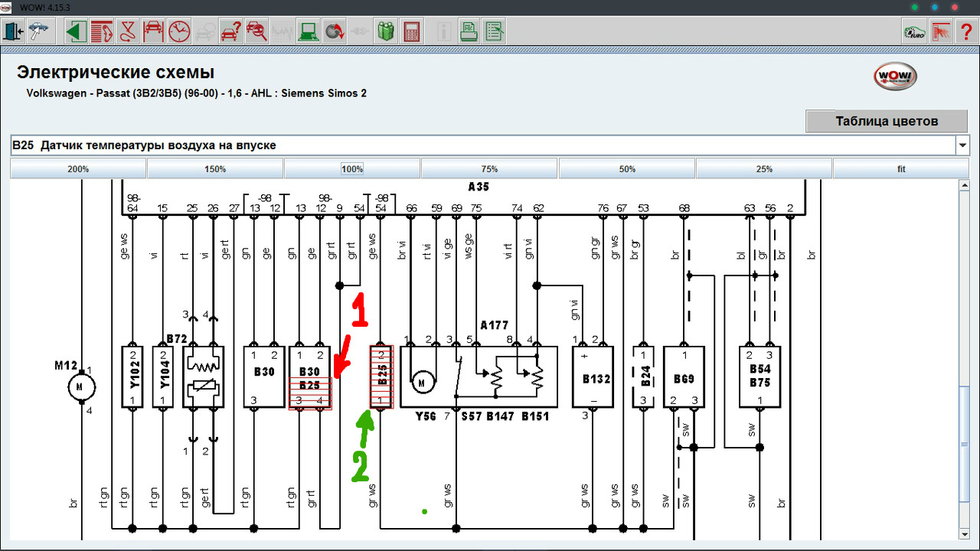The width and height of the screenshot is (980, 551).
Task: Click the globe with red arrow icon
Action: click(335, 32)
